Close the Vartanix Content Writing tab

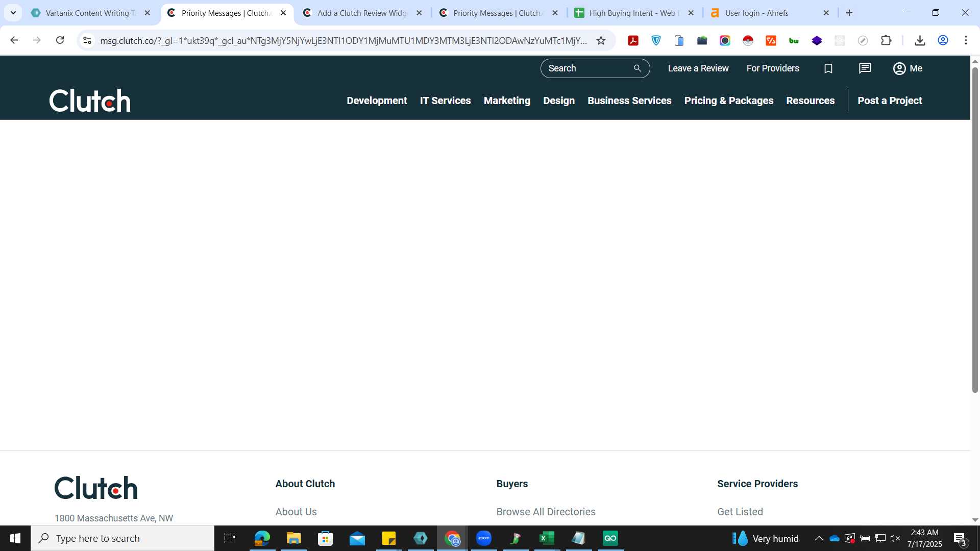tap(148, 13)
